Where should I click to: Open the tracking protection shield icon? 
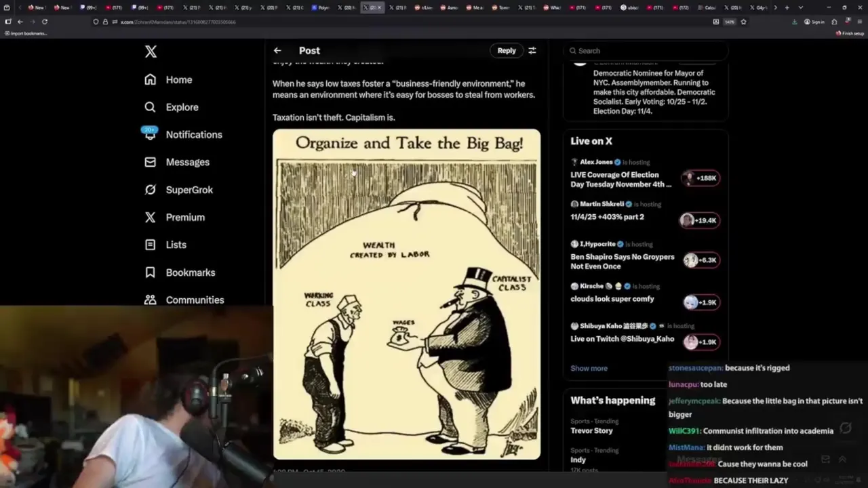point(96,22)
